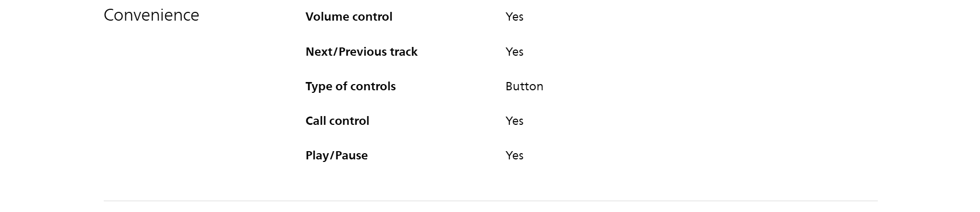Select the Play/Pause label
This screenshot has width=980, height=212.
pyautogui.click(x=336, y=155)
